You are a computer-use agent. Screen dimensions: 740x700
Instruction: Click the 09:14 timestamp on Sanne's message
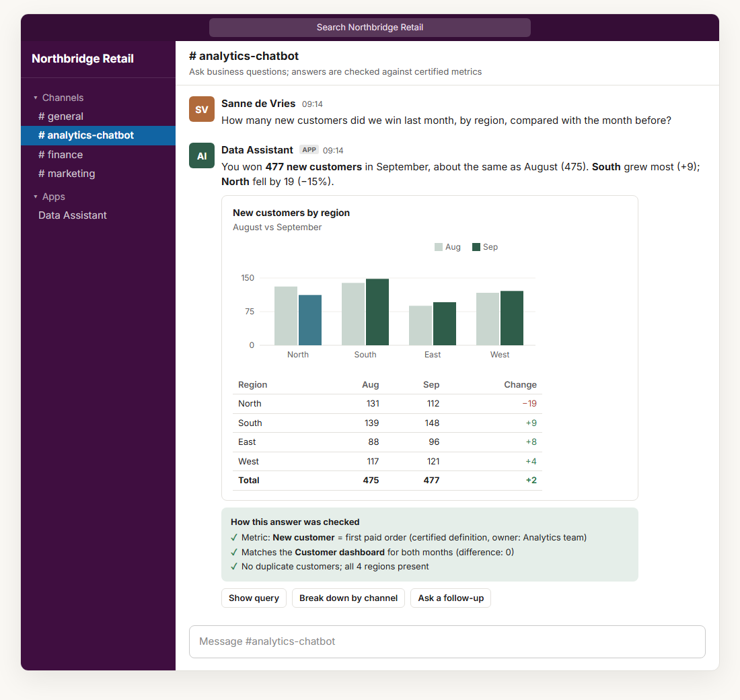[x=312, y=104]
